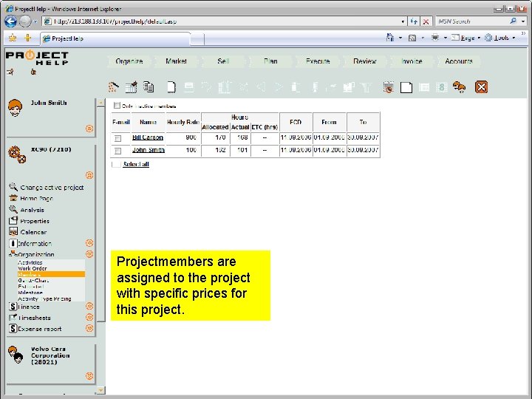This screenshot has width=532, height=399.
Task: Click the John Smith avatar icon
Action: click(x=16, y=108)
